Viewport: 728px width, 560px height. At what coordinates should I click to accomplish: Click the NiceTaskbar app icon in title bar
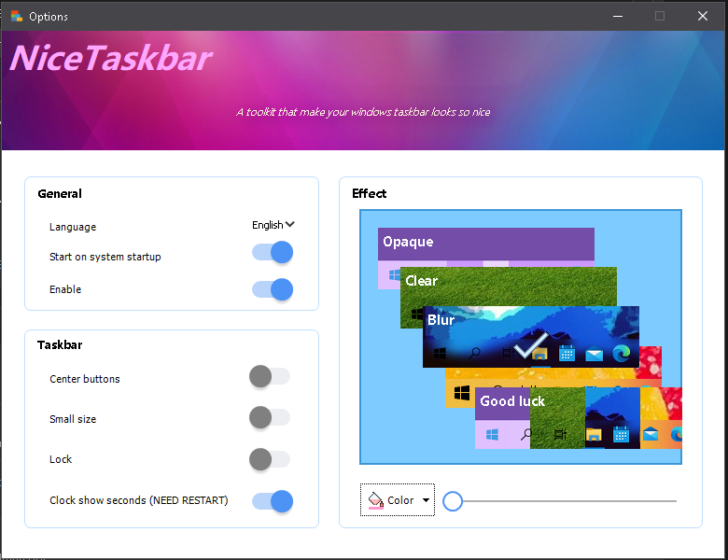(17, 16)
